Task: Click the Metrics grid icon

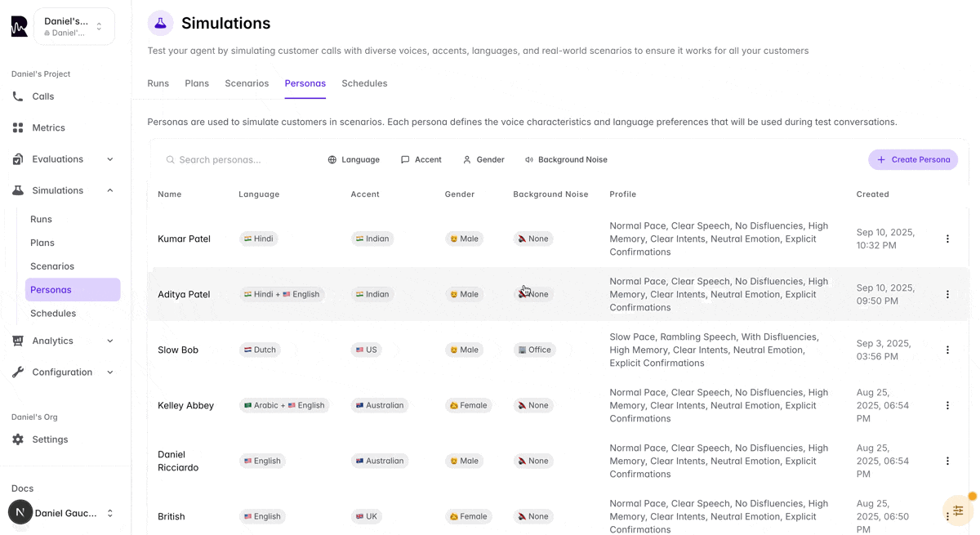Action: pyautogui.click(x=18, y=127)
